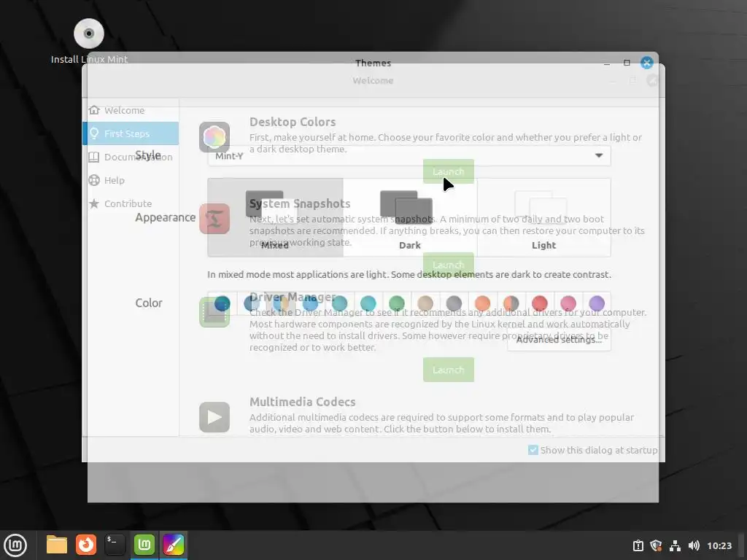
Task: Pick the orange and grey split swatch
Action: pyautogui.click(x=511, y=303)
